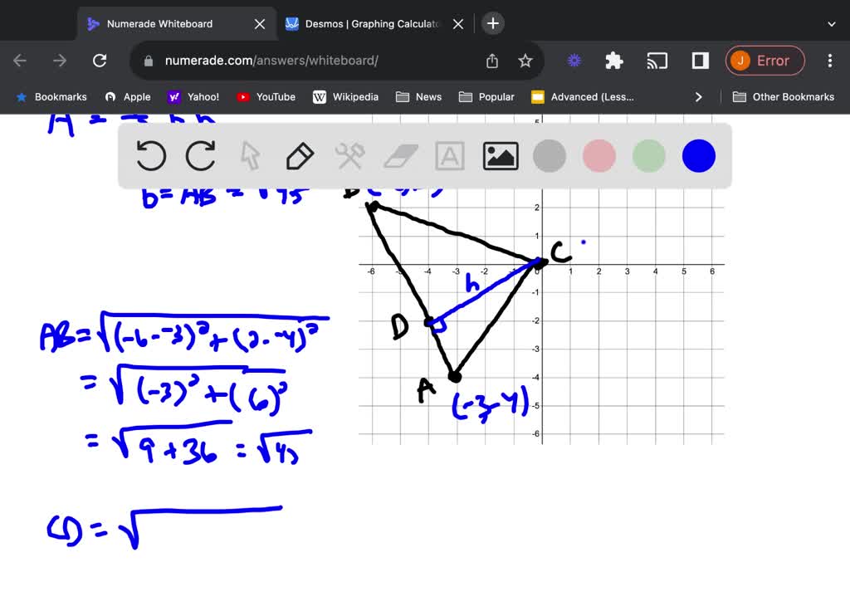Select the pointer/selection arrow tool
Screen dimensions: 850x616
[x=250, y=155]
